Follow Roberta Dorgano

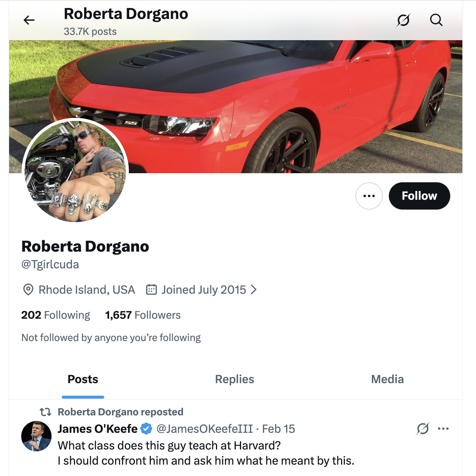[x=419, y=196]
